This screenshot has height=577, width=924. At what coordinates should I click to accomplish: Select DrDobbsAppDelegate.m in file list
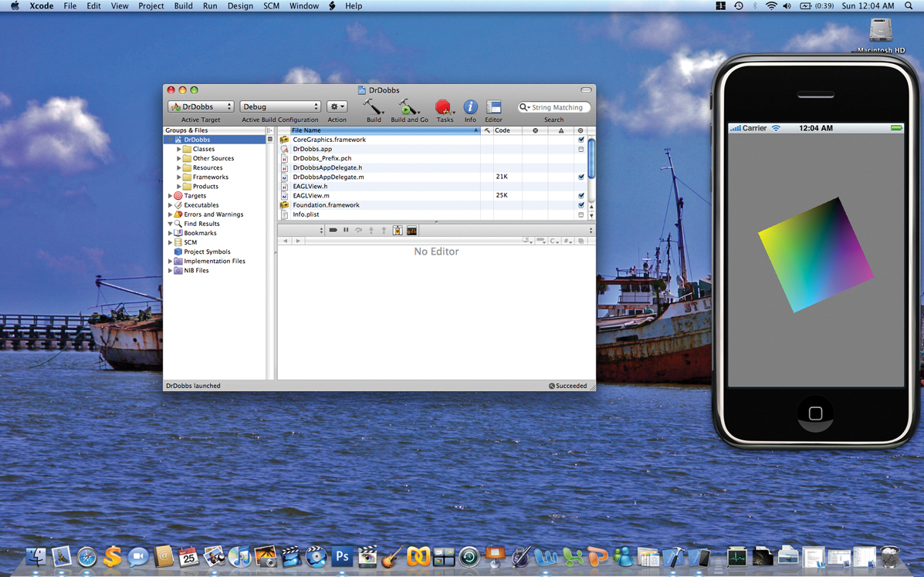328,177
